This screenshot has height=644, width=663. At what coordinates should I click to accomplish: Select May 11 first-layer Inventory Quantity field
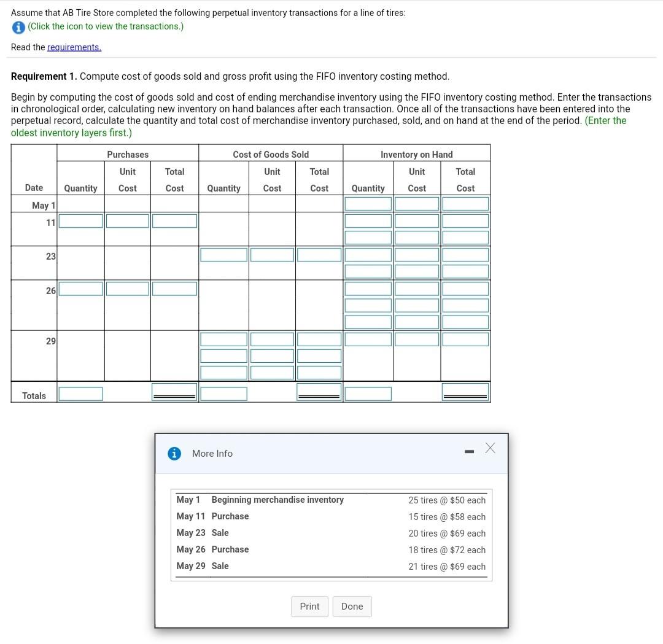pyautogui.click(x=368, y=221)
